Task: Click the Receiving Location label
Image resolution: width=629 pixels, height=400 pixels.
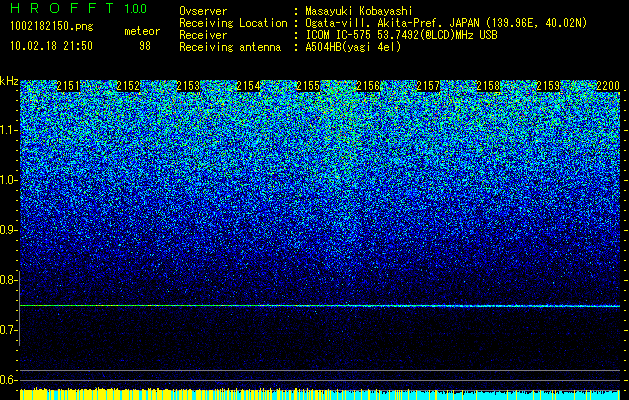Action: pos(233,23)
